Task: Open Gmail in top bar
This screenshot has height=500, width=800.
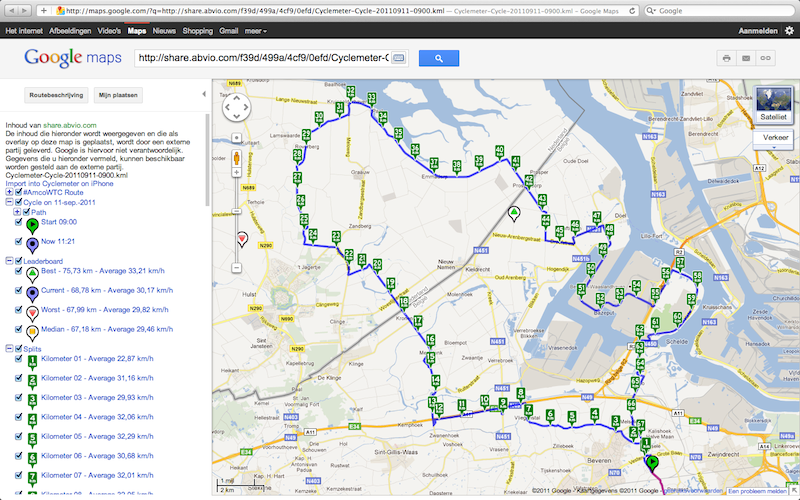Action: 229,31
